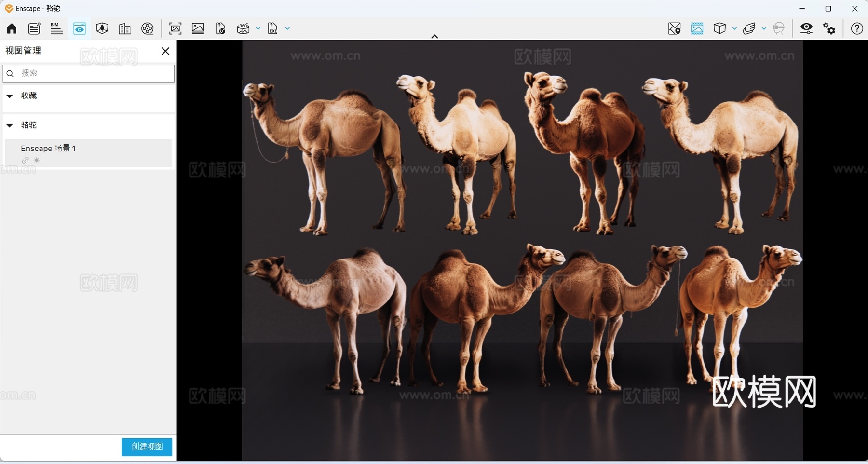Click the rendered camel viewport image

point(522,250)
